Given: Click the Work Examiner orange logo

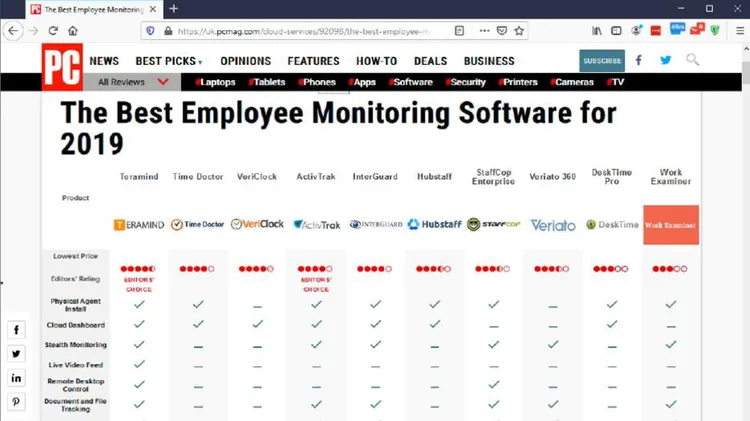Looking at the screenshot, I should click(x=671, y=225).
